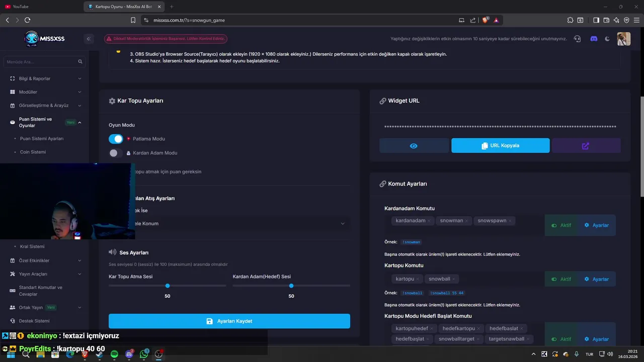
Task: Click Ayarları Kaydet button
Action: pyautogui.click(x=229, y=321)
